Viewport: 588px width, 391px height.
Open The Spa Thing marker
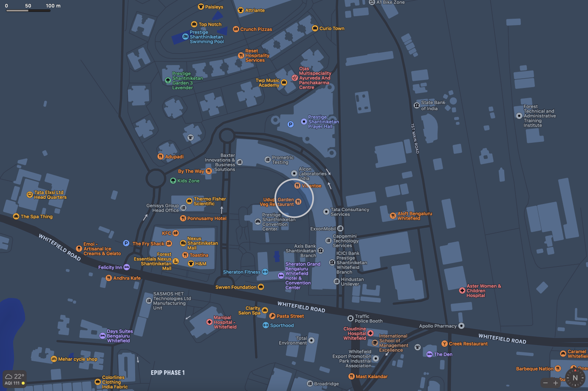(x=16, y=216)
